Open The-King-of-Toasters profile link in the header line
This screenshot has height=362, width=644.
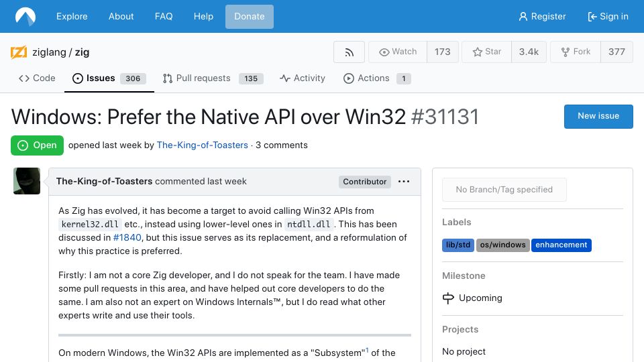tap(203, 145)
